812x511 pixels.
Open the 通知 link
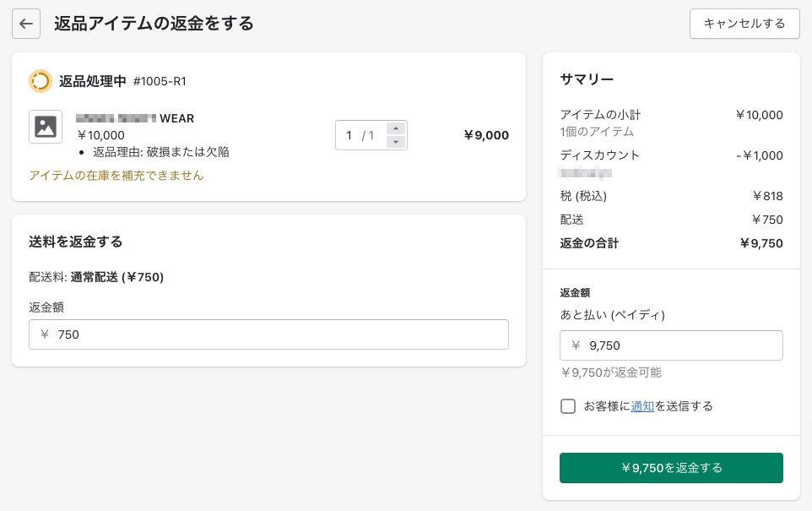coord(642,406)
